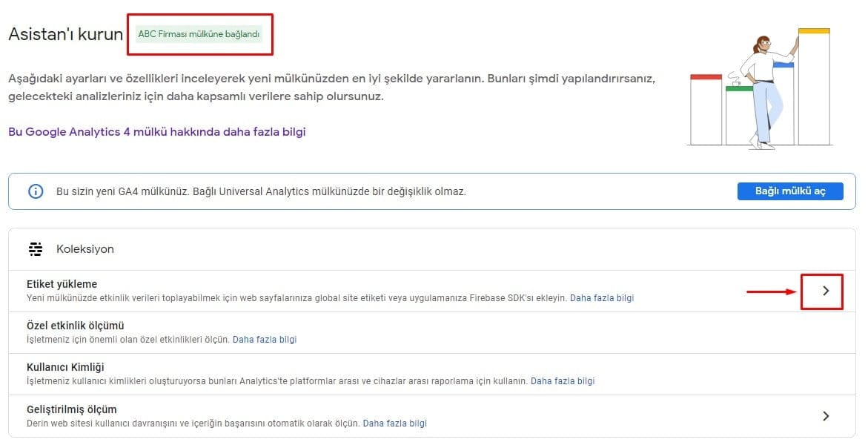Select the Kullanıcı Kimliği row title
The width and height of the screenshot is (868, 445).
65,367
